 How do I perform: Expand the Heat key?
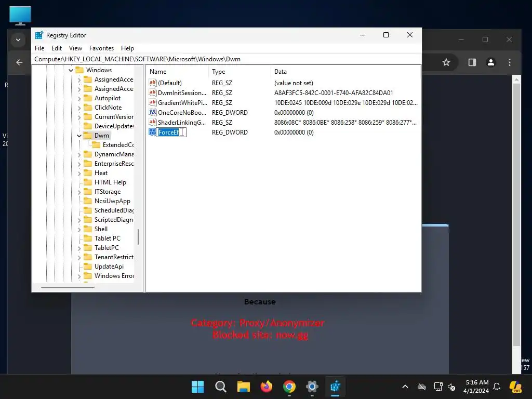coord(79,173)
